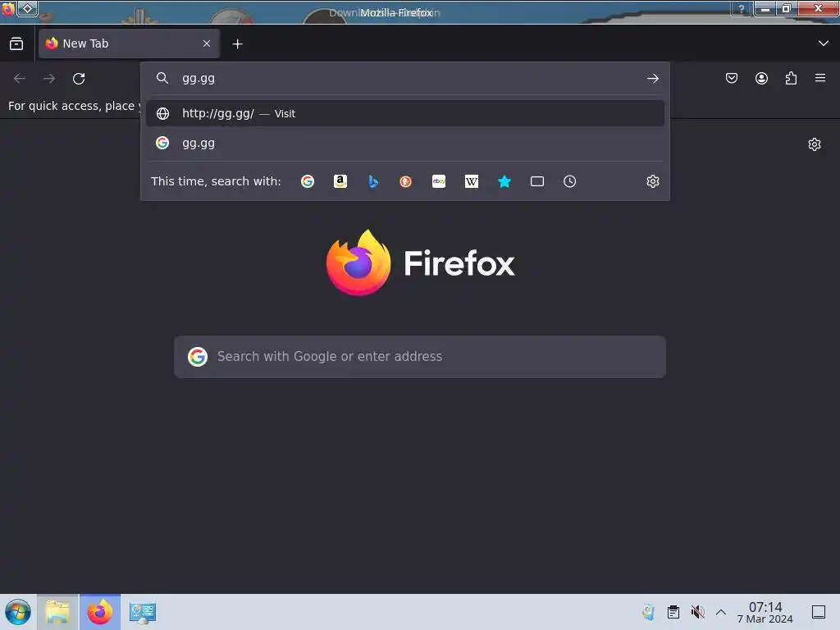
Task: Personalize new tab with gear icon
Action: coord(815,144)
